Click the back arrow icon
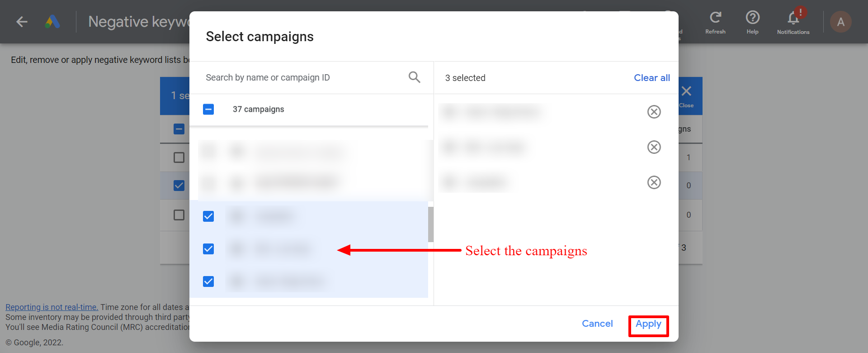This screenshot has width=868, height=353. pos(22,22)
